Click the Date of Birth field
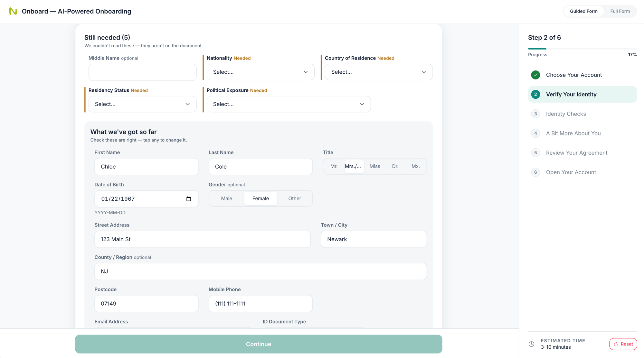The height and width of the screenshot is (358, 644). point(146,199)
